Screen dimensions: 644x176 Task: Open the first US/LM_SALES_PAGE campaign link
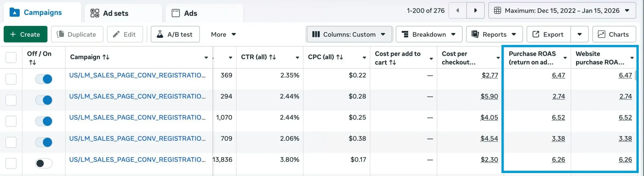(x=137, y=75)
